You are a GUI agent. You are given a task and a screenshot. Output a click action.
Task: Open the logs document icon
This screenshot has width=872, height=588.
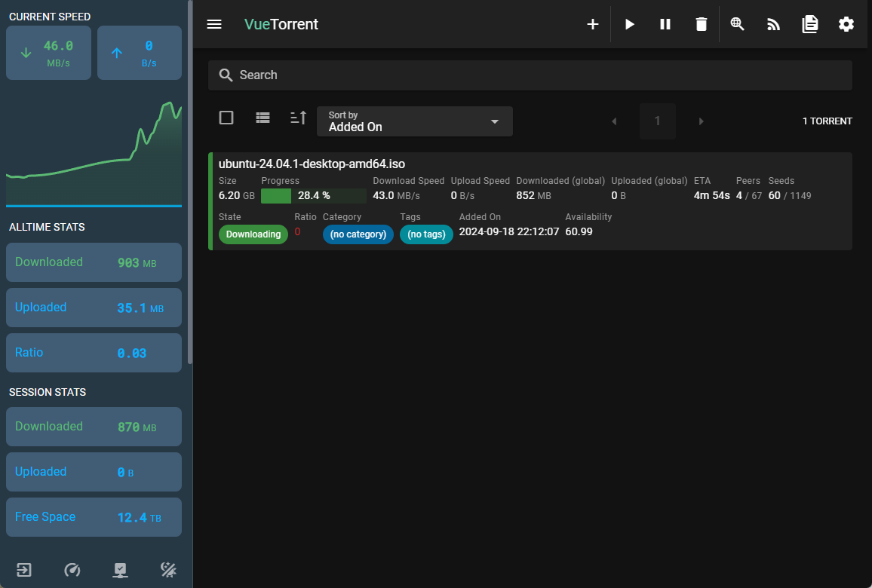pos(809,24)
